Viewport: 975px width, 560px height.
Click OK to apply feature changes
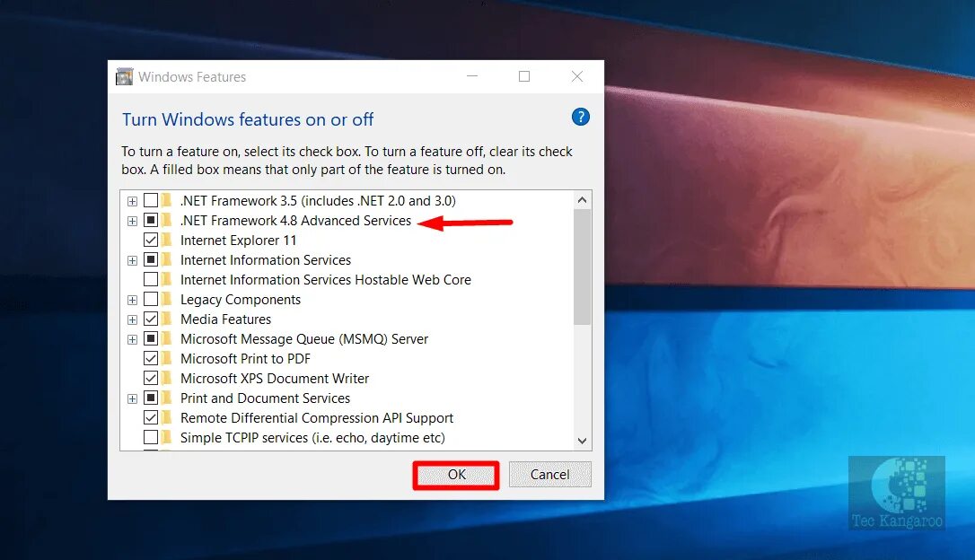[x=456, y=475]
